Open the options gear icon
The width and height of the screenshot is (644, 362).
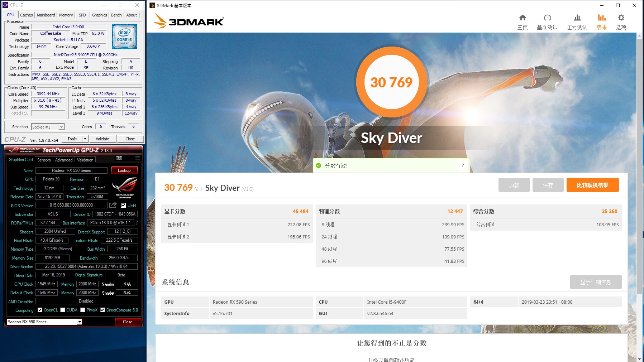(x=621, y=18)
